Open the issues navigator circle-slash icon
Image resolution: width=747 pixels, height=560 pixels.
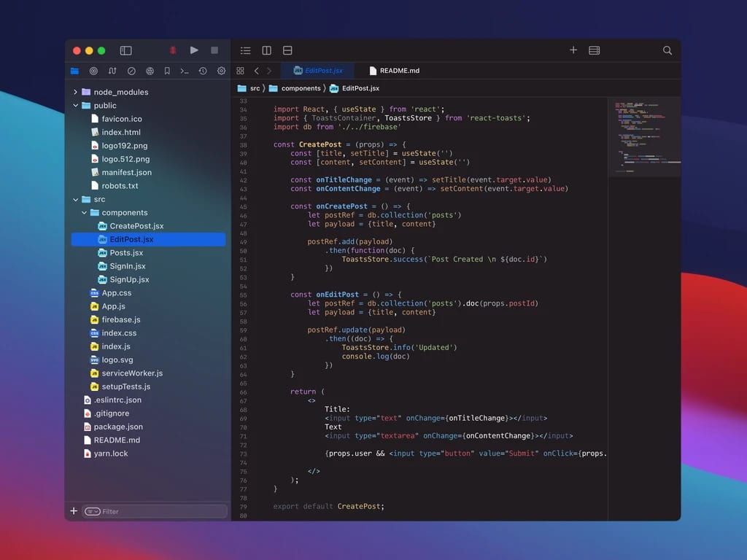click(131, 71)
